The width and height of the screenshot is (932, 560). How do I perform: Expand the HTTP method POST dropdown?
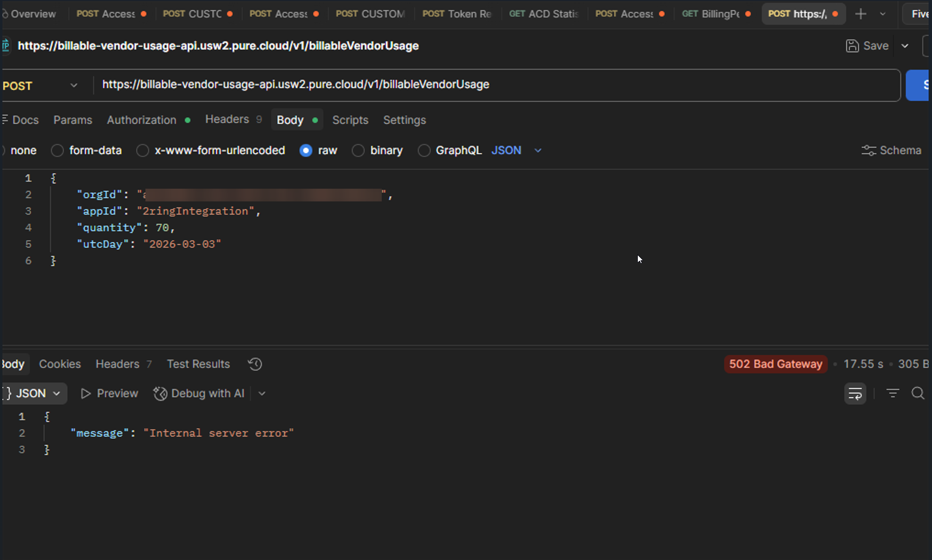pos(73,86)
